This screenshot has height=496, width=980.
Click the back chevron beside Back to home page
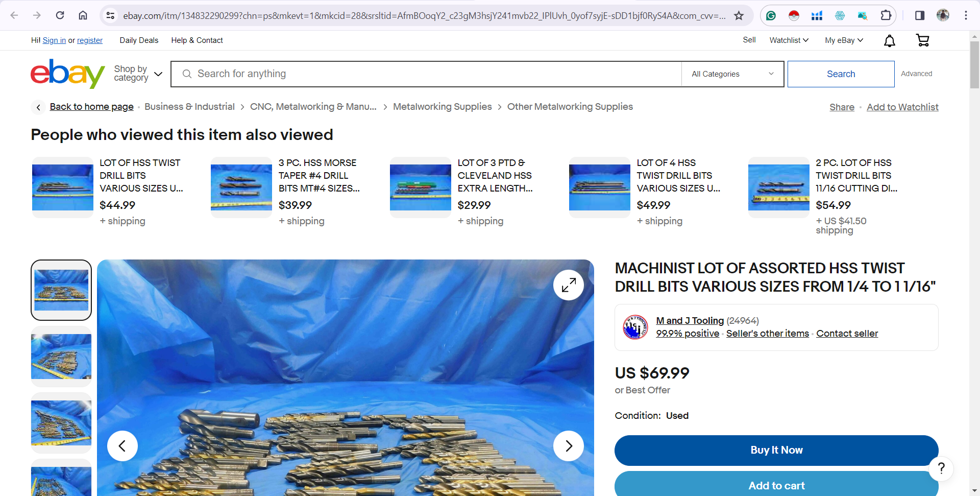pyautogui.click(x=38, y=107)
